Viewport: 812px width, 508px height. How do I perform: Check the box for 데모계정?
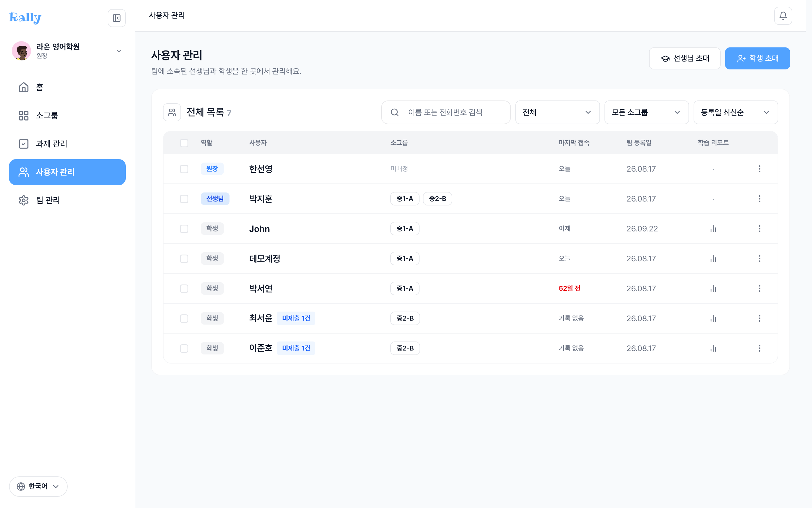[184, 259]
